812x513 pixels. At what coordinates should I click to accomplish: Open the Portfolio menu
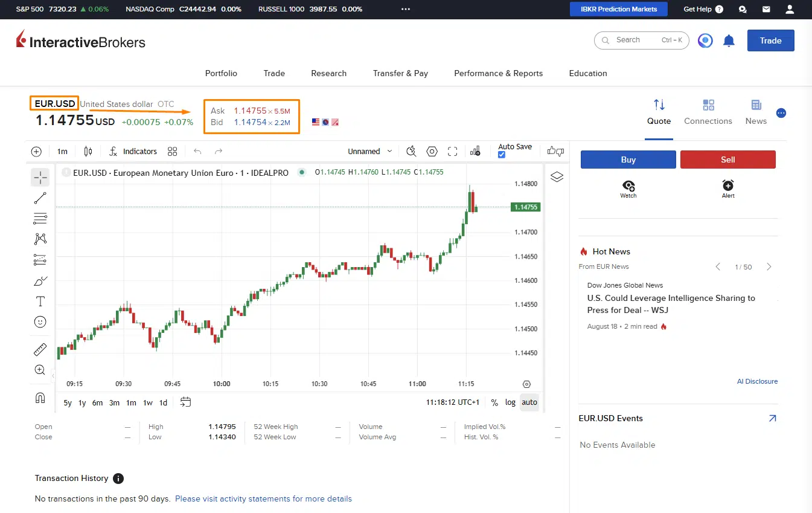coord(221,73)
